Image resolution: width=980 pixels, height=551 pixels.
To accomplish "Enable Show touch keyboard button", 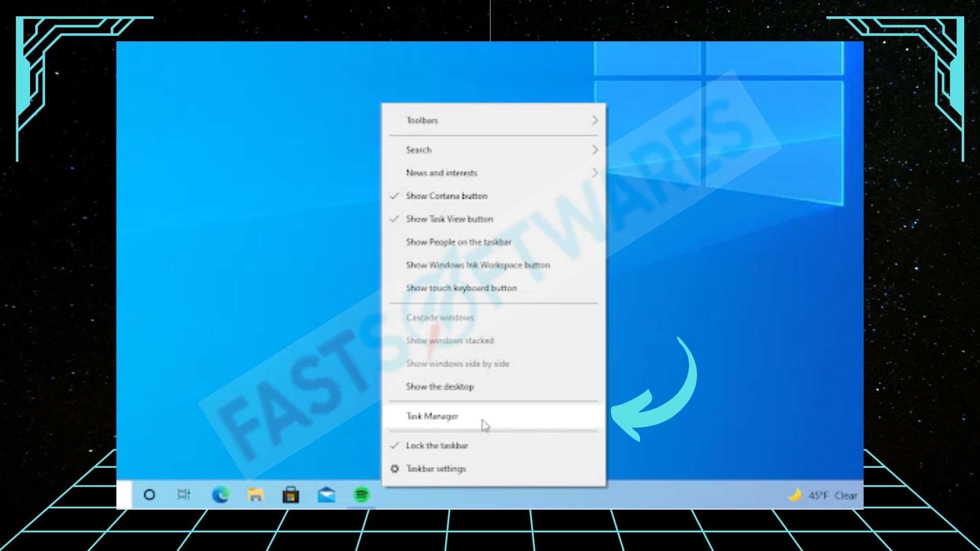I will pyautogui.click(x=494, y=288).
